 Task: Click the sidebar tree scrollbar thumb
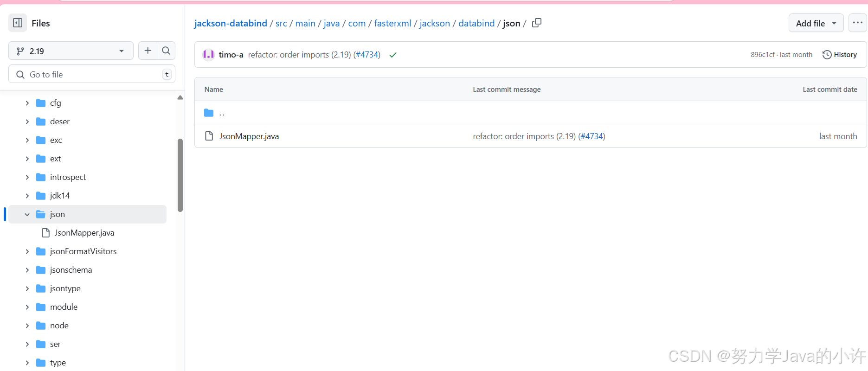coord(180,175)
